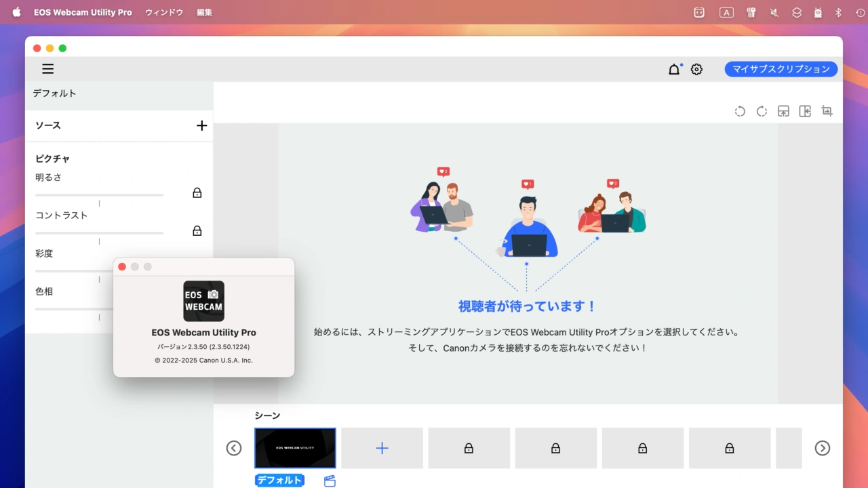This screenshot has height=488, width=868.
Task: Select the crop tool
Action: [x=827, y=110]
